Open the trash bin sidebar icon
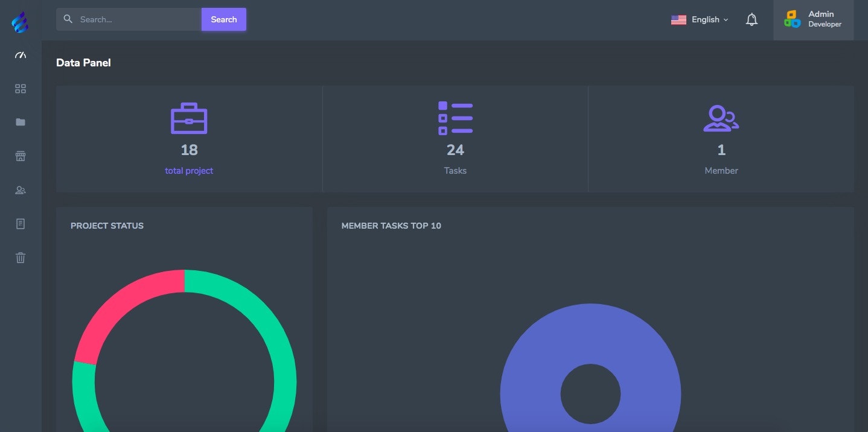This screenshot has height=432, width=868. coord(21,258)
